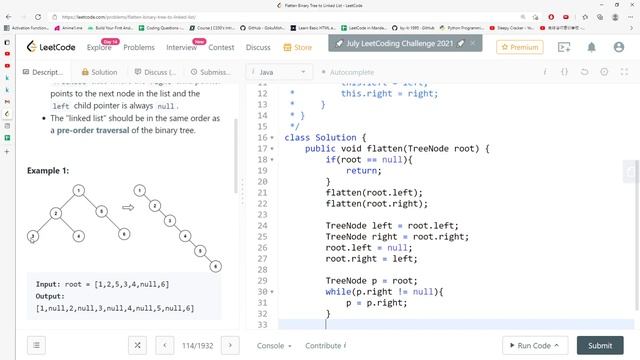
Task: Open the browser collections icon
Action: click(x=600, y=17)
